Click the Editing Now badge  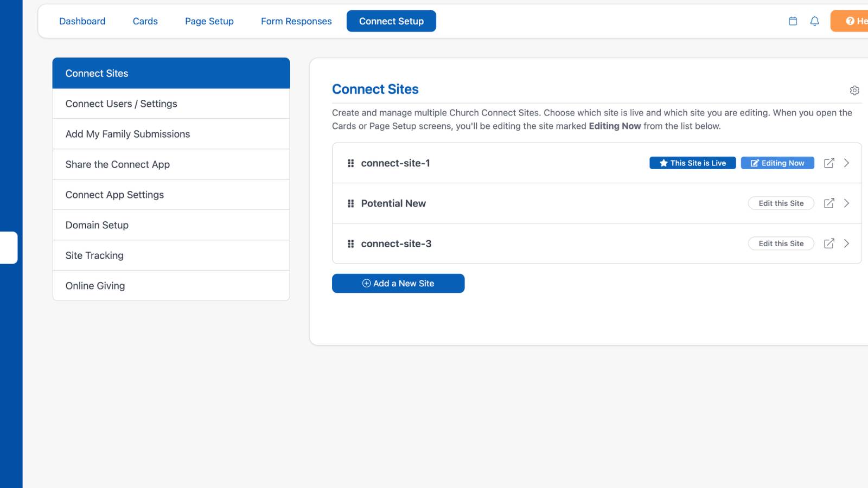click(x=777, y=163)
